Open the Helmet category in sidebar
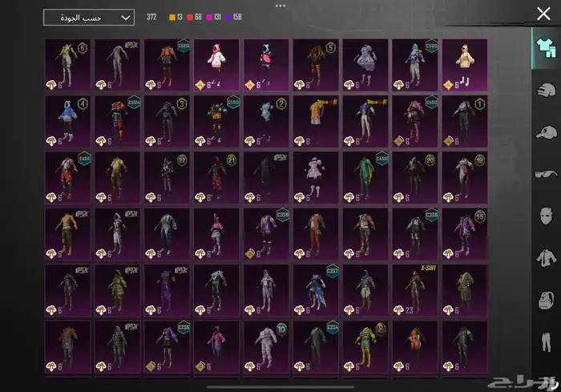Screen dimensions: 561x392 546,90
